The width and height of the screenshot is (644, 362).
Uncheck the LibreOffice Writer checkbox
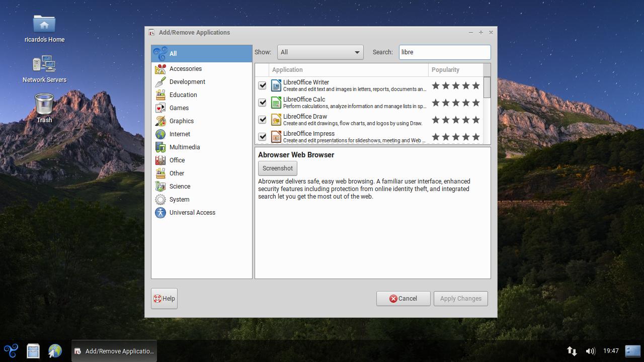(262, 85)
